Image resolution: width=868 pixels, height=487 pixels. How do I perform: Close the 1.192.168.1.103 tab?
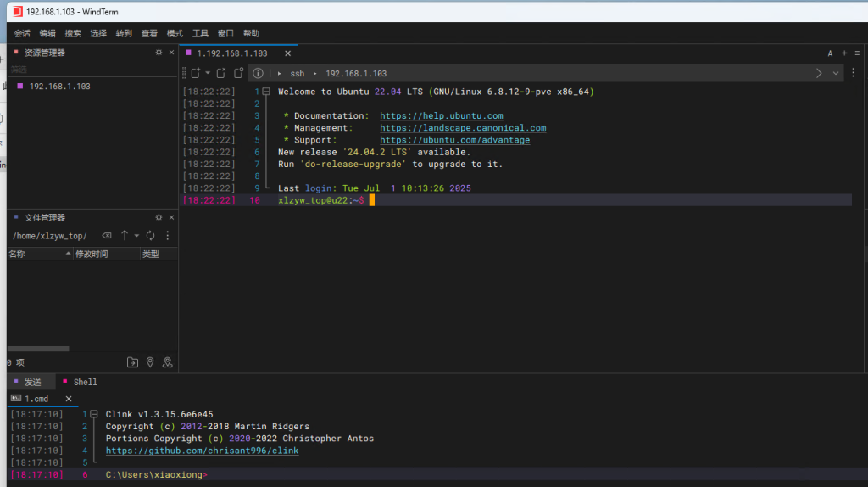click(288, 53)
